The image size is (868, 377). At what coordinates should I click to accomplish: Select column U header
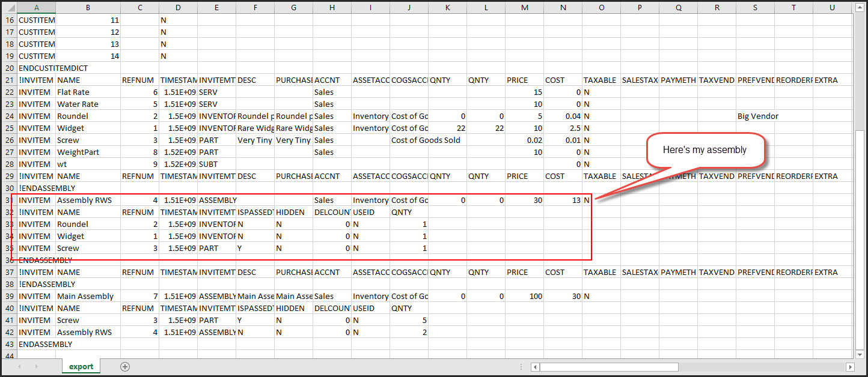click(x=832, y=7)
